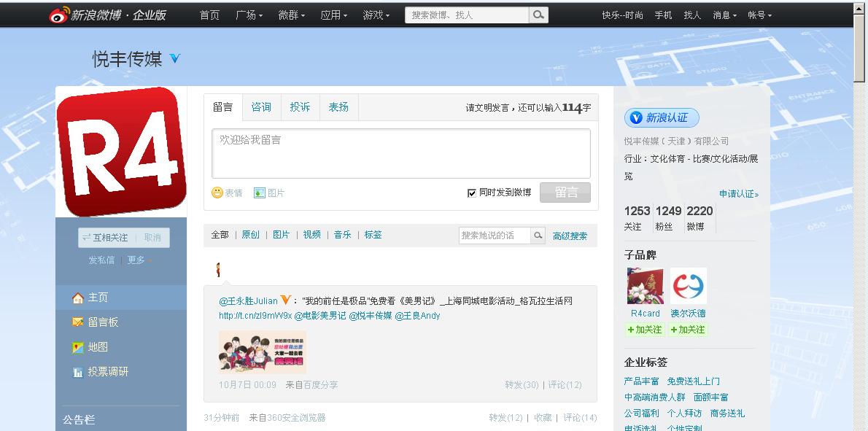This screenshot has height=431, width=868.
Task: Uncheck 同时发到微博 before posting
Action: 472,193
